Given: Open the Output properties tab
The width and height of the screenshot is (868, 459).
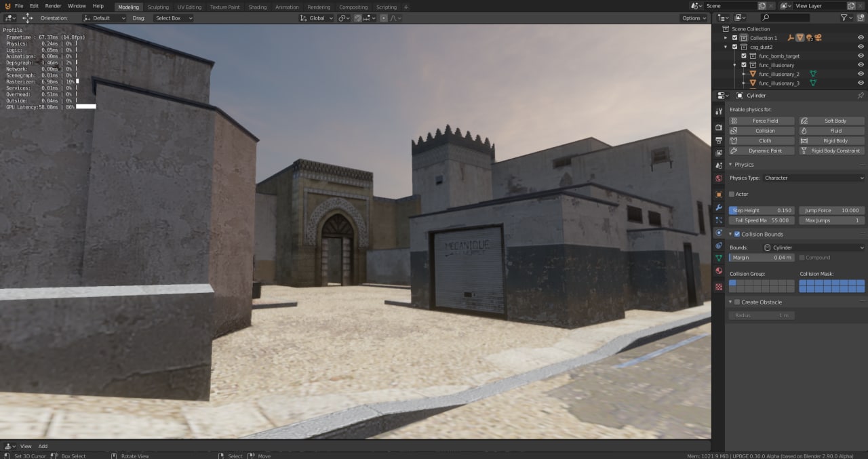Looking at the screenshot, I should tap(719, 140).
